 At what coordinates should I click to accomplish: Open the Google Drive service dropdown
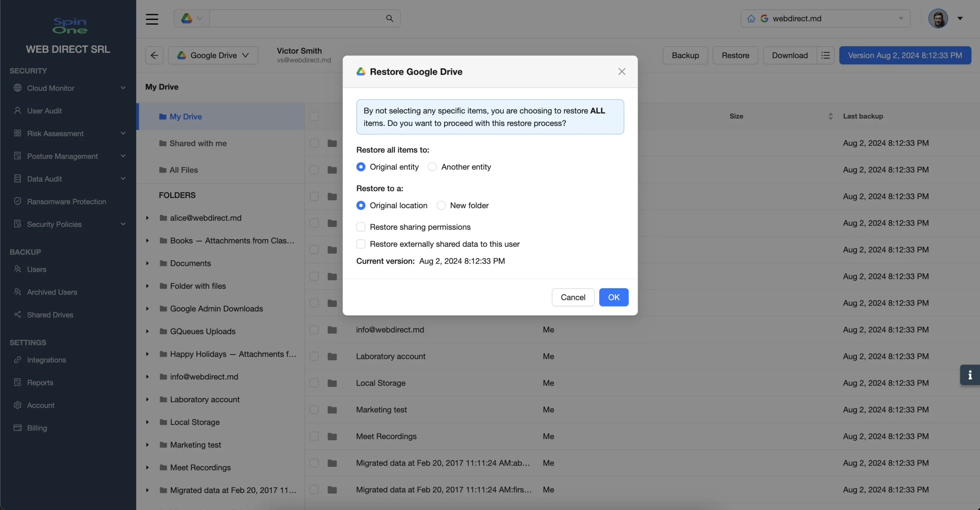click(x=213, y=55)
